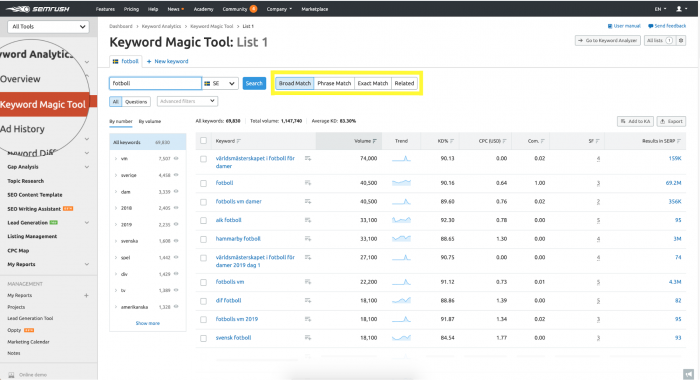Toggle the eye icon for sverige group

[176, 175]
